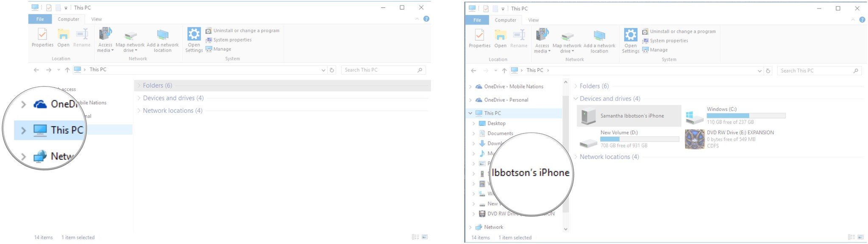Viewport: 868px width, 244px height.
Task: Open File tab in left window
Action: coord(40,19)
